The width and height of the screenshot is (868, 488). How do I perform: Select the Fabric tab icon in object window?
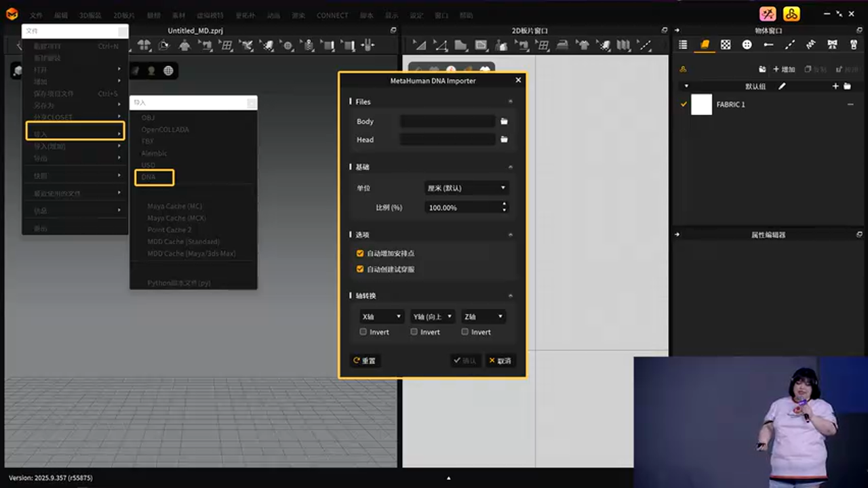(705, 45)
